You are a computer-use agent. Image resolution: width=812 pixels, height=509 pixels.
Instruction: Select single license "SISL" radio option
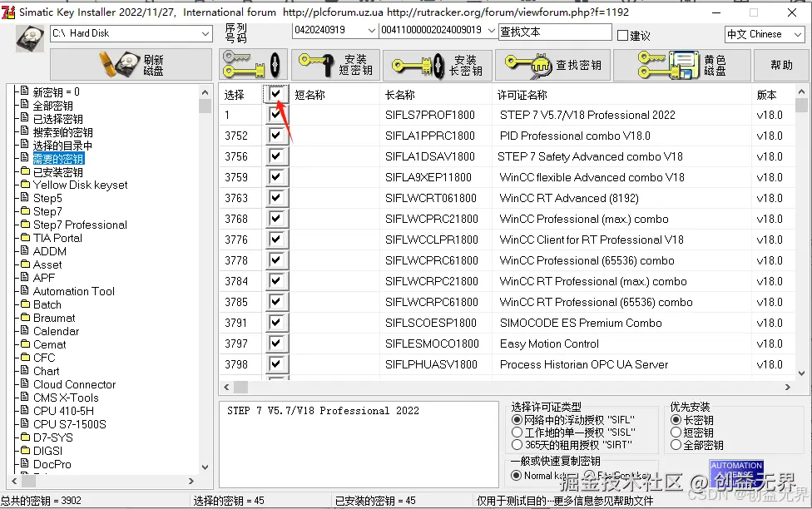coord(517,432)
